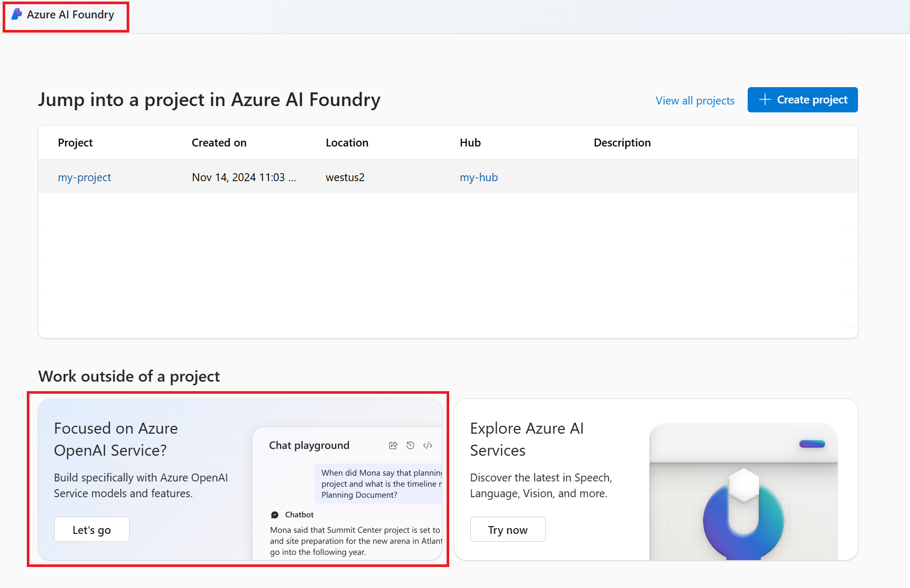Click the Jump into a project heading
This screenshot has height=588, width=910.
[209, 100]
